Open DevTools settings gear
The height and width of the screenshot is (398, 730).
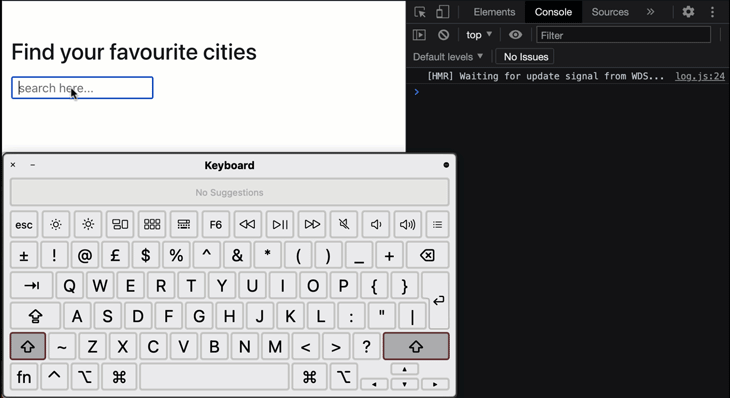click(688, 12)
